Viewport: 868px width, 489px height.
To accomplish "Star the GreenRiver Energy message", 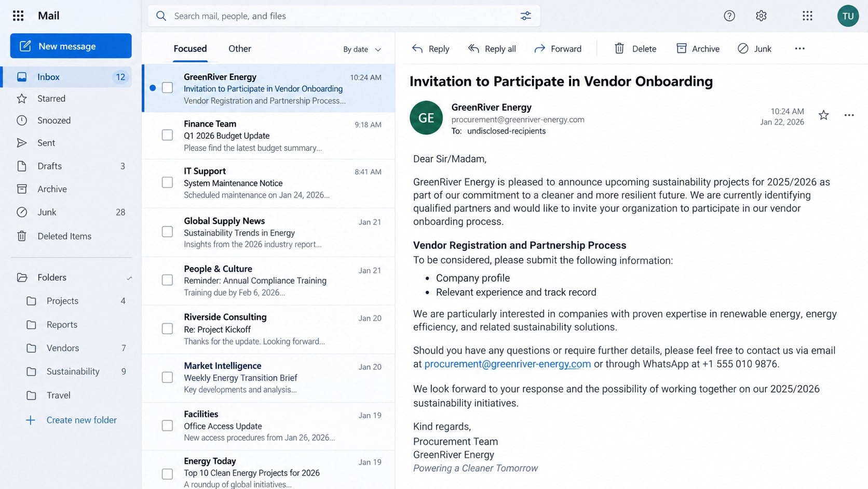I will click(x=823, y=115).
